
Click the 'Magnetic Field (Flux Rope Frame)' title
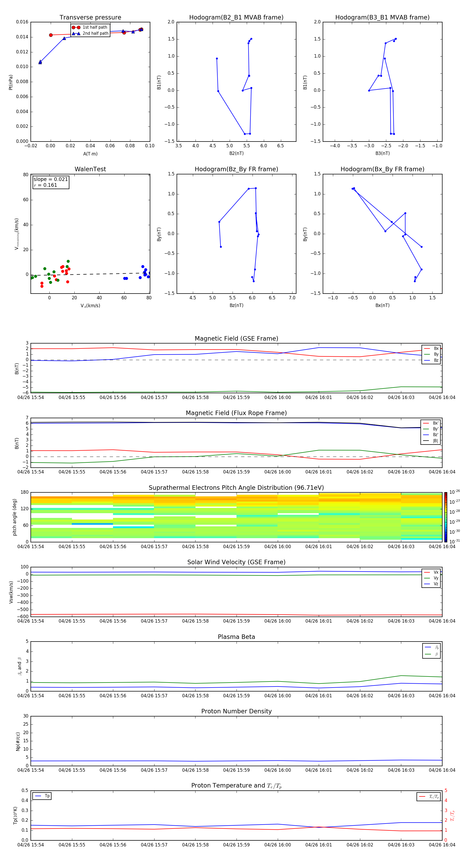(x=236, y=413)
